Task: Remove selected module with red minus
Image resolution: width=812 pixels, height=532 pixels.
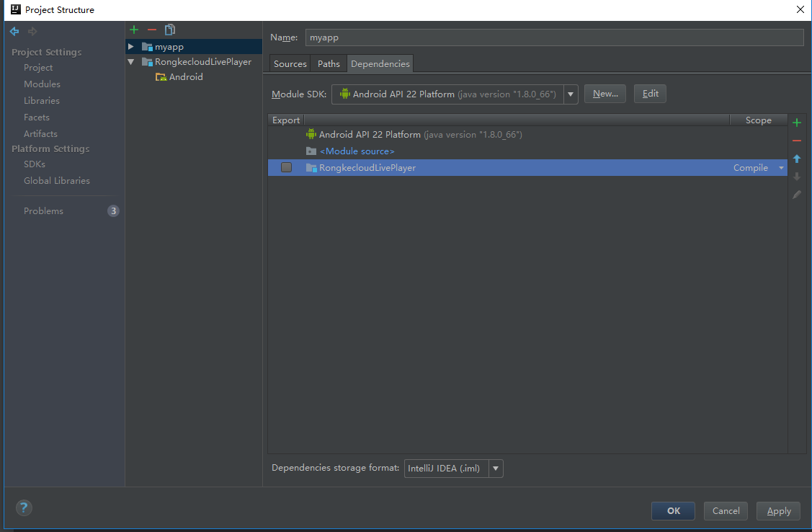Action: pyautogui.click(x=152, y=30)
